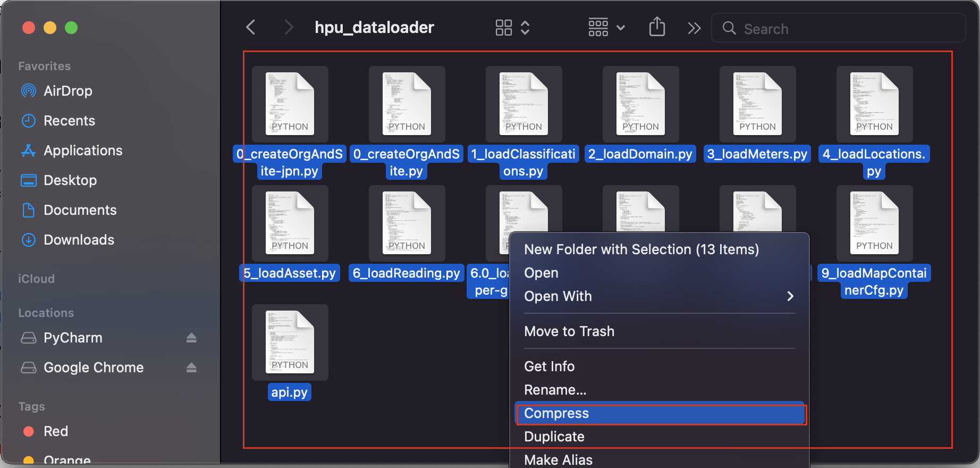This screenshot has width=980, height=468.
Task: Eject the Google Chrome volume
Action: tap(192, 367)
